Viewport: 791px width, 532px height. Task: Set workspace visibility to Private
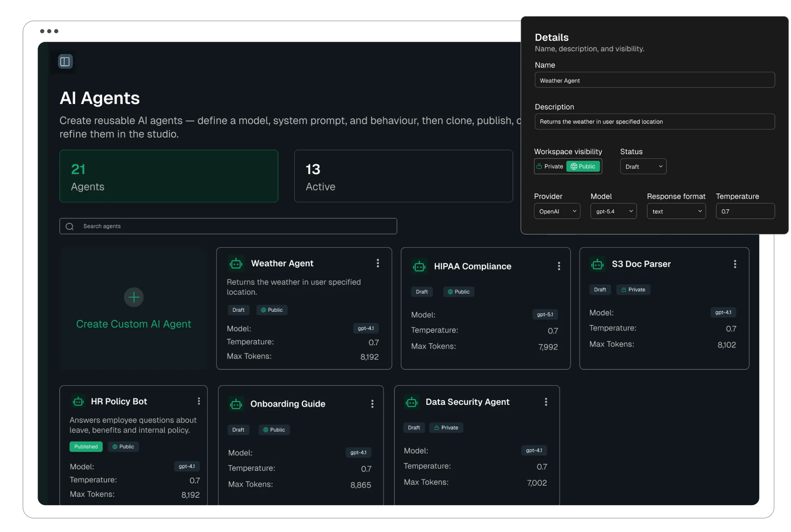[550, 166]
